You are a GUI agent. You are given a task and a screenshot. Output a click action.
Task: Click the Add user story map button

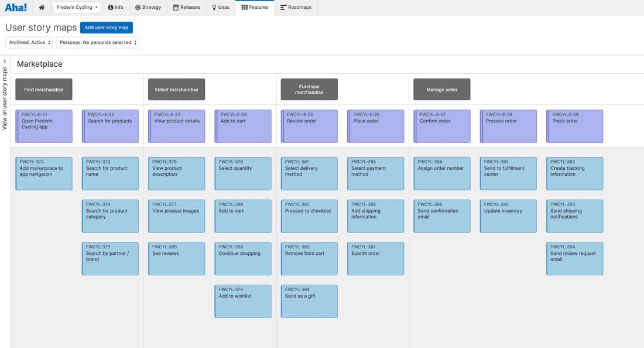point(106,27)
